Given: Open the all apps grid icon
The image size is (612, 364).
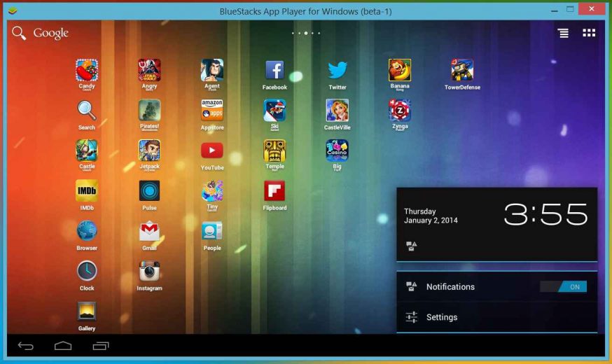Looking at the screenshot, I should click(589, 33).
